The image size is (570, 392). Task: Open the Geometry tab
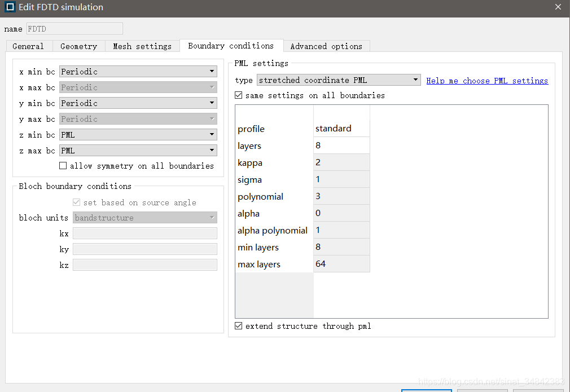[x=79, y=46]
